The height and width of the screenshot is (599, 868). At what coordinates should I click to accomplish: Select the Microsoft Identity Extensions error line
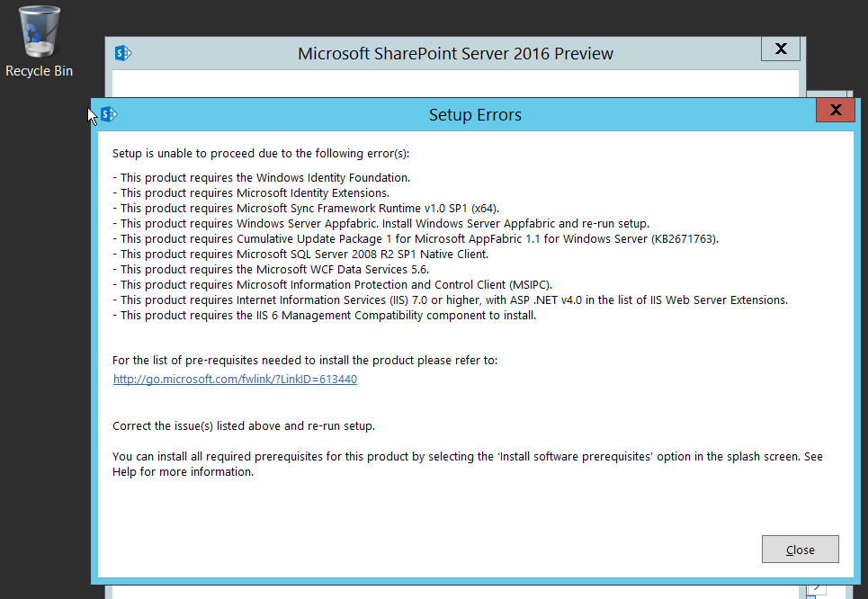[251, 193]
